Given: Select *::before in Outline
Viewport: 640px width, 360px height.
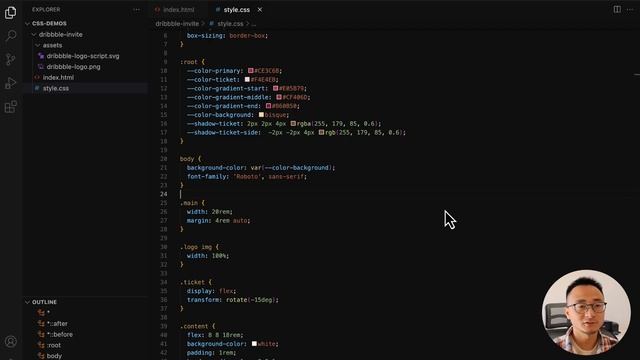Looking at the screenshot, I should pos(60,334).
